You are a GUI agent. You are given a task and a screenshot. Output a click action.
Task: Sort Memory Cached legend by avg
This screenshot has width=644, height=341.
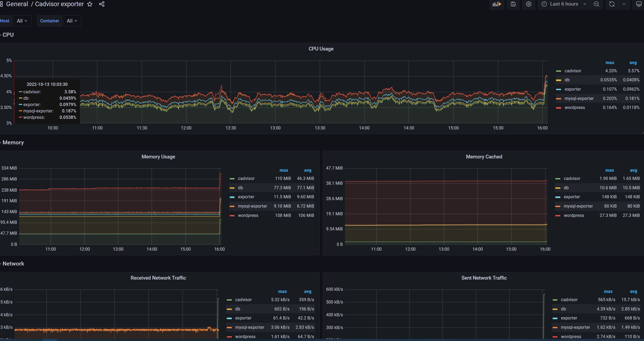[x=633, y=170]
